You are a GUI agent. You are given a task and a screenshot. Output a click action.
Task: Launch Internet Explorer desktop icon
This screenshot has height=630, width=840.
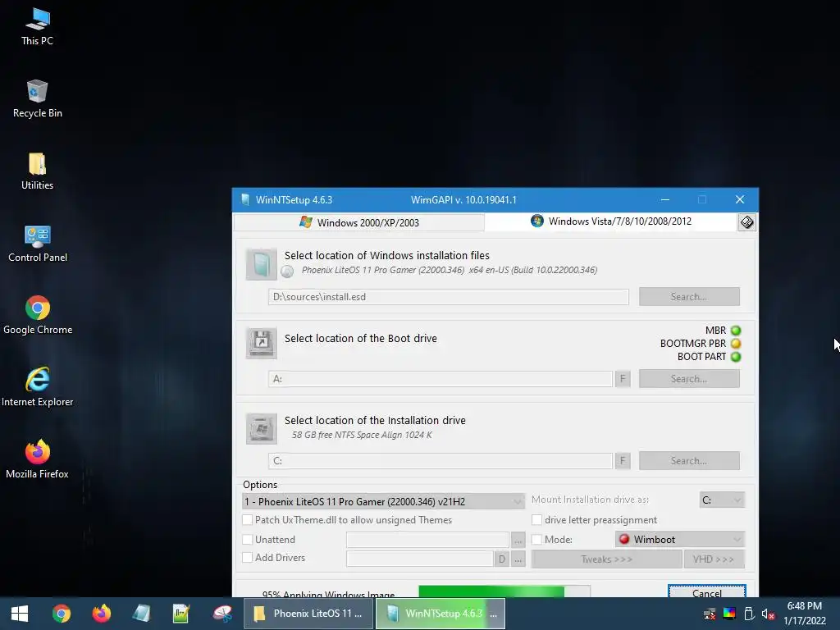point(38,387)
